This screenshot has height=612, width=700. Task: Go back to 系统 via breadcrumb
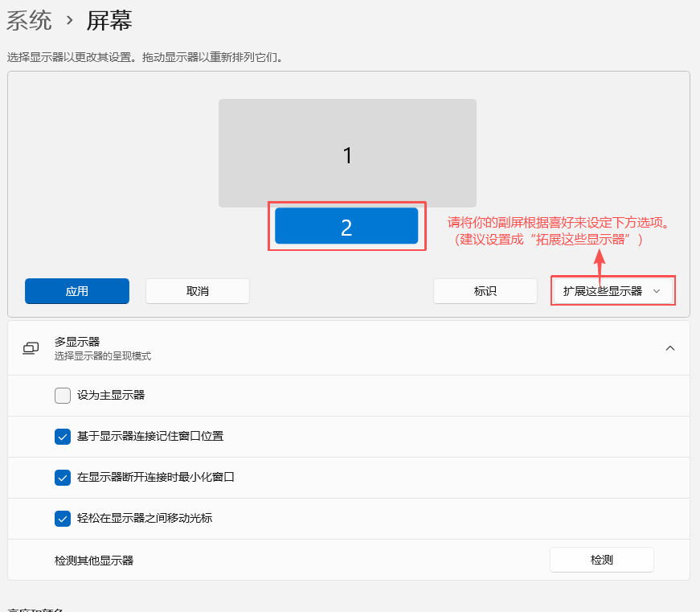[x=29, y=21]
